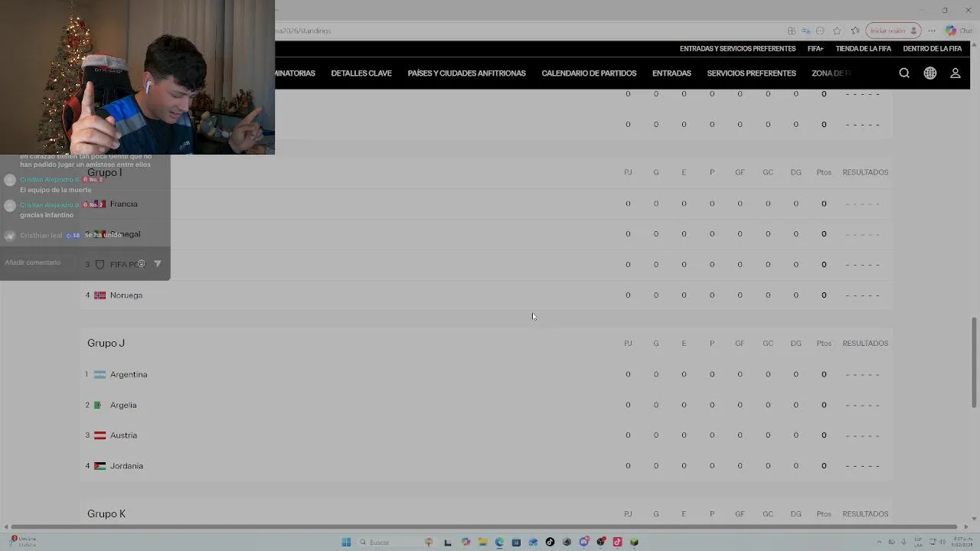Select Noruega in Grupo I
Image resolution: width=980 pixels, height=551 pixels.
point(126,295)
